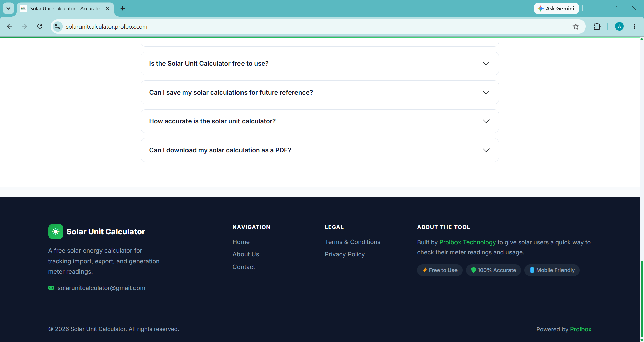Open the profile avatar A

tap(619, 26)
